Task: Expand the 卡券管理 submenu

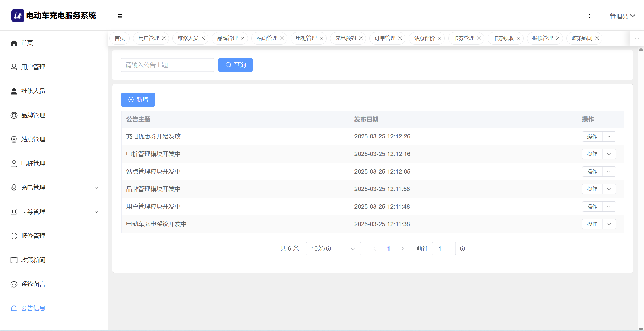Action: click(x=96, y=212)
